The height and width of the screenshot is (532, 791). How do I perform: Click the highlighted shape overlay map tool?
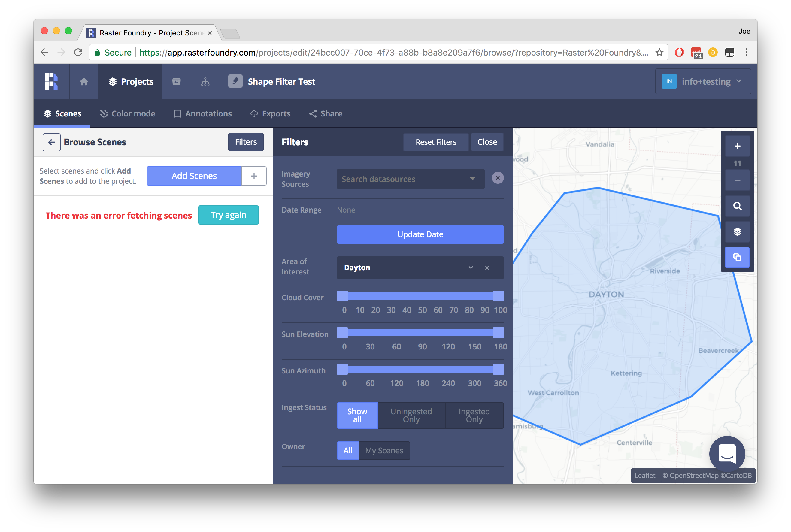click(737, 258)
